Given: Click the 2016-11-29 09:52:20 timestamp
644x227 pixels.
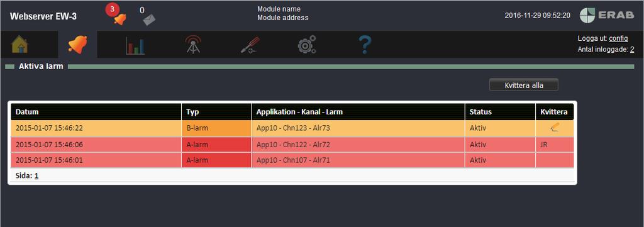Looking at the screenshot, I should 537,15.
